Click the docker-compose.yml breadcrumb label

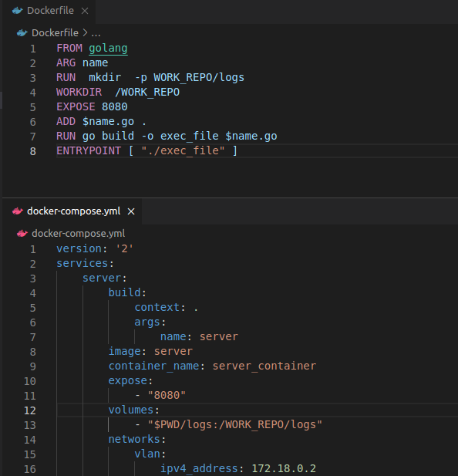point(78,234)
